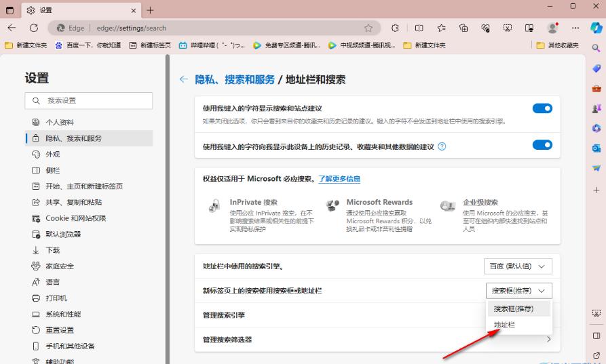Open the Collections icon

click(463, 28)
